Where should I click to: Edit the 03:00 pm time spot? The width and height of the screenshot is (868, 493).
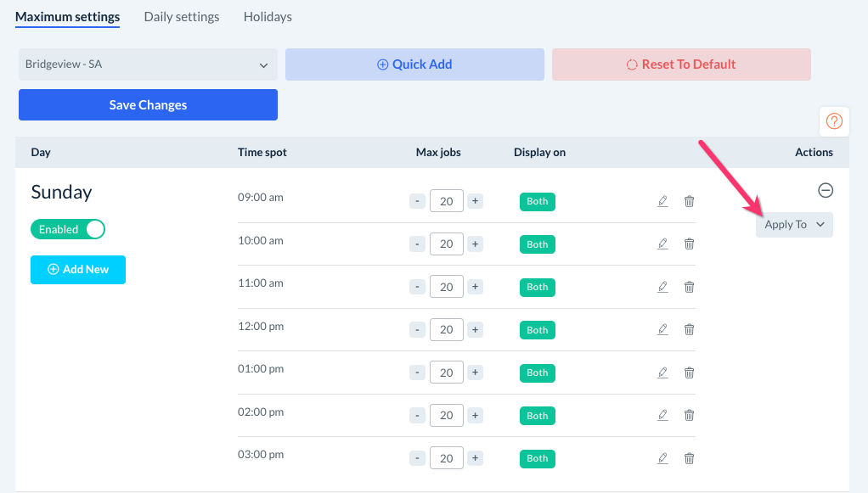pyautogui.click(x=662, y=459)
